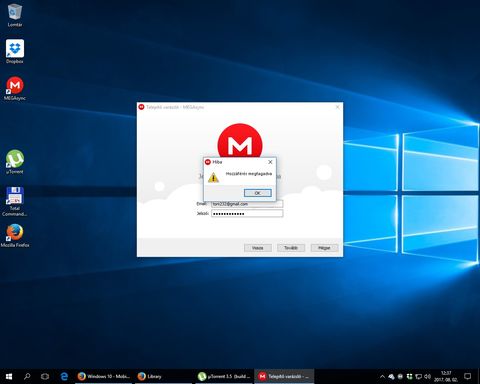
Task: Click the warning triangle icon in Hiba dialog
Action: pyautogui.click(x=213, y=178)
